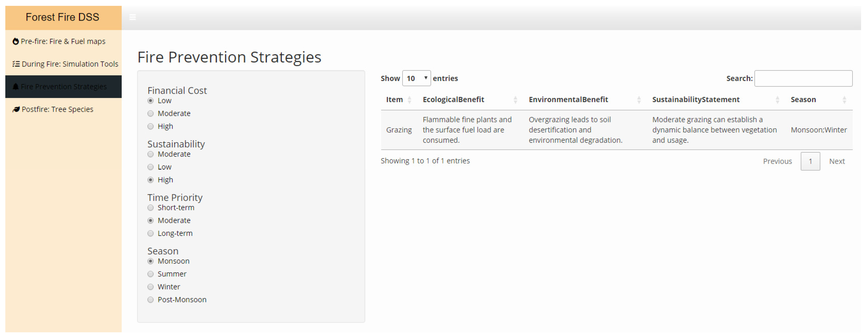Sort by SustainabilityStatement column arrows

777,100
